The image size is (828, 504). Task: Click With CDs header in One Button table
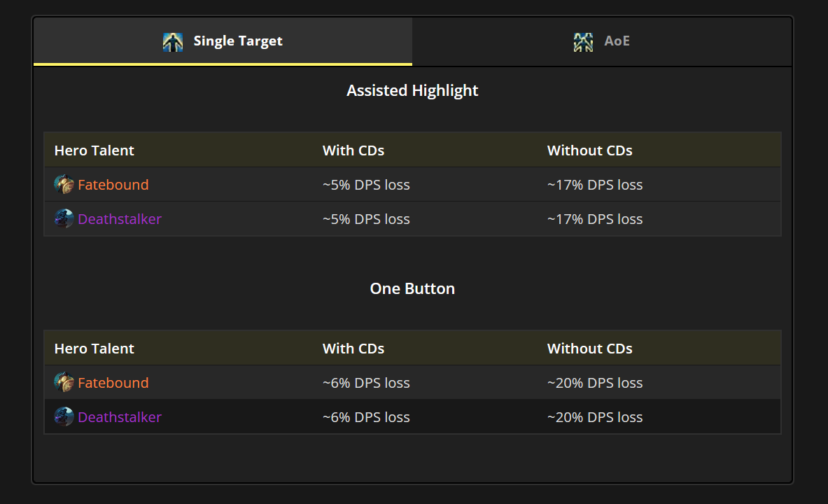coord(353,349)
